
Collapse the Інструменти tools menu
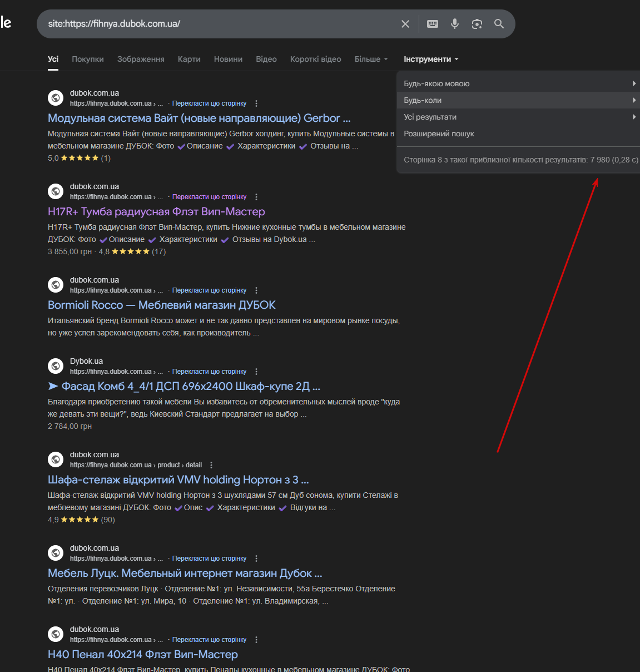(431, 59)
